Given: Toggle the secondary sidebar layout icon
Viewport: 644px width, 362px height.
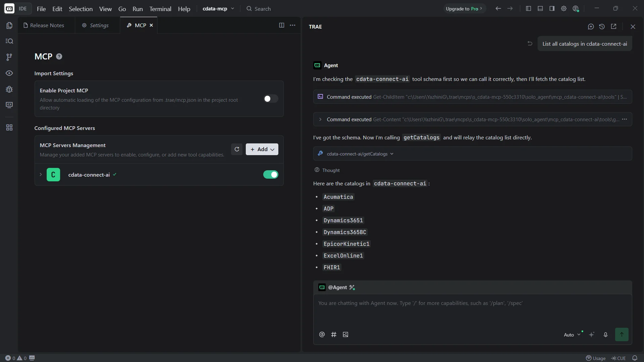Looking at the screenshot, I should tap(552, 9).
